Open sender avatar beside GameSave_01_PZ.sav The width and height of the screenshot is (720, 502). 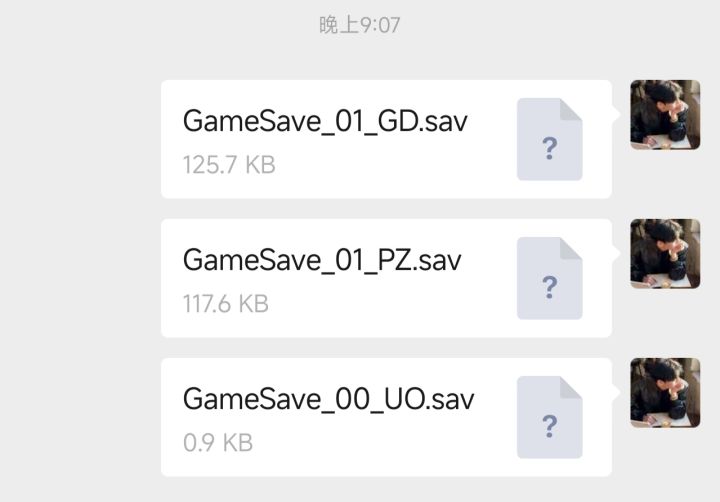(x=665, y=254)
